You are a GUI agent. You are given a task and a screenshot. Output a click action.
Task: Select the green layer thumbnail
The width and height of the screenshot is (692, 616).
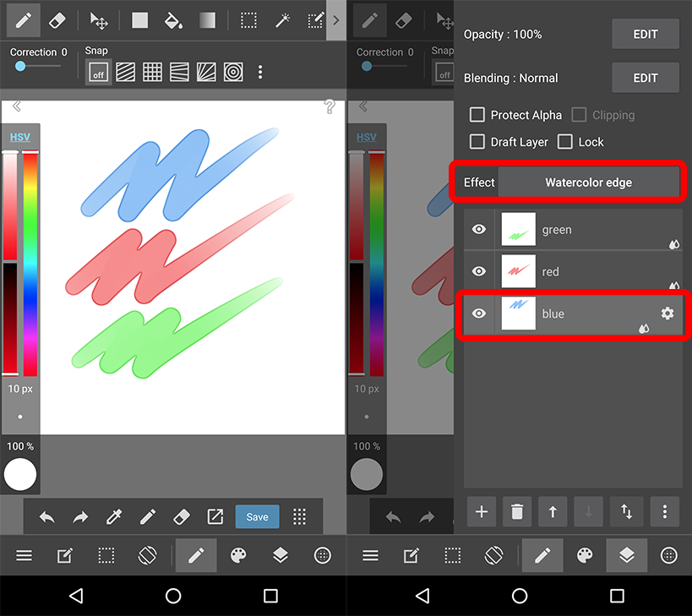tap(519, 230)
